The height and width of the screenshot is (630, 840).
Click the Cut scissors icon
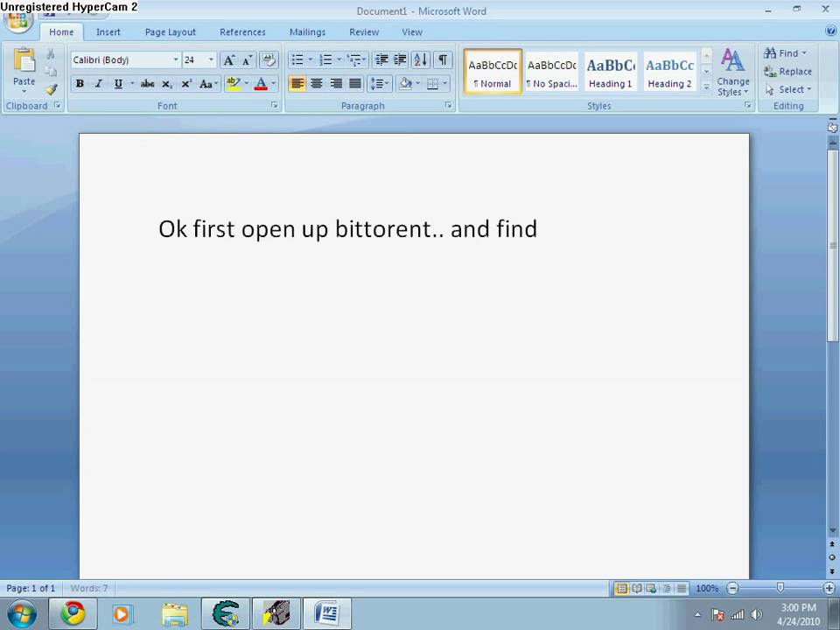[51, 53]
